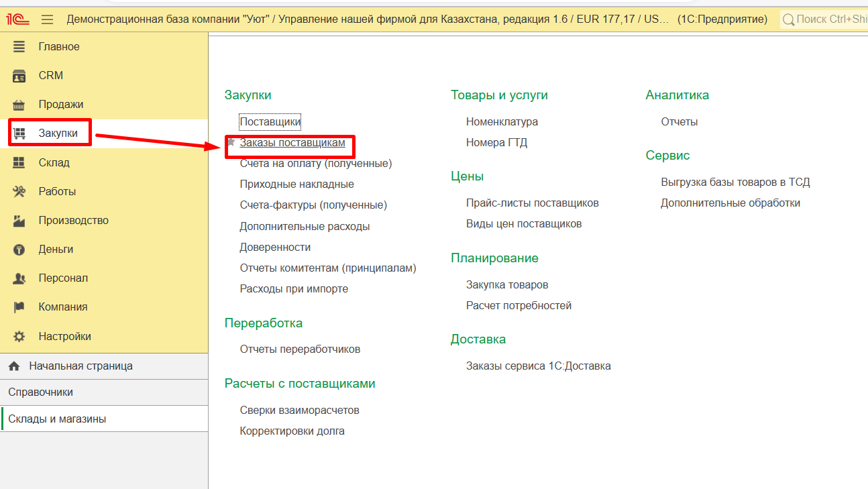Screen dimensions: 868x489
Task: Toggle favorite star beside Заказы поставщикам
Action: tap(231, 142)
